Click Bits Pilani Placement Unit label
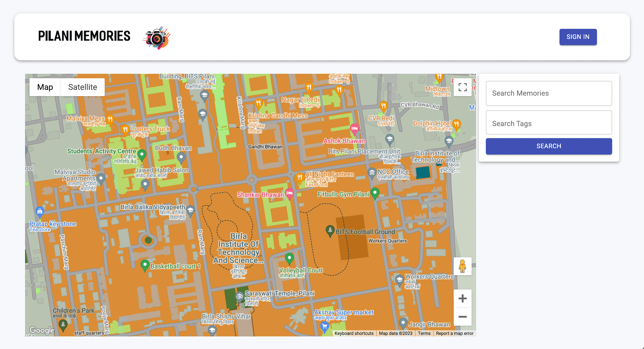Screen dimensions: 644x349 (x=364, y=152)
